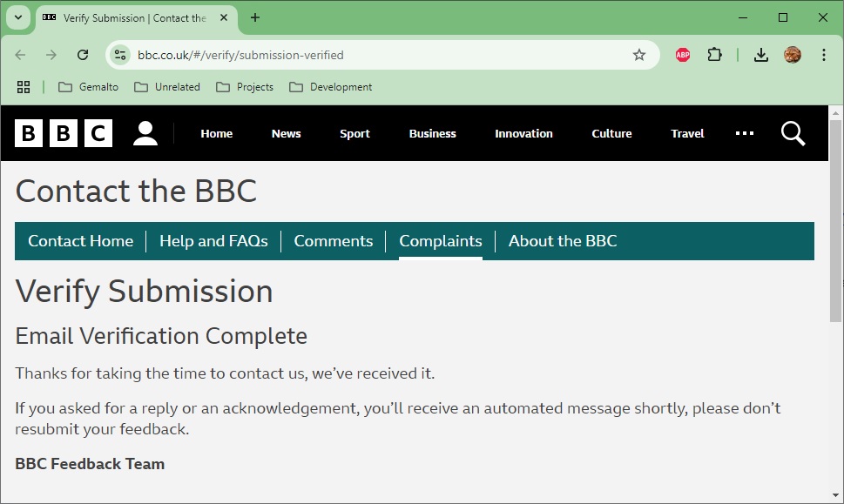Open Contact Home link
The width and height of the screenshot is (844, 504).
(x=80, y=241)
